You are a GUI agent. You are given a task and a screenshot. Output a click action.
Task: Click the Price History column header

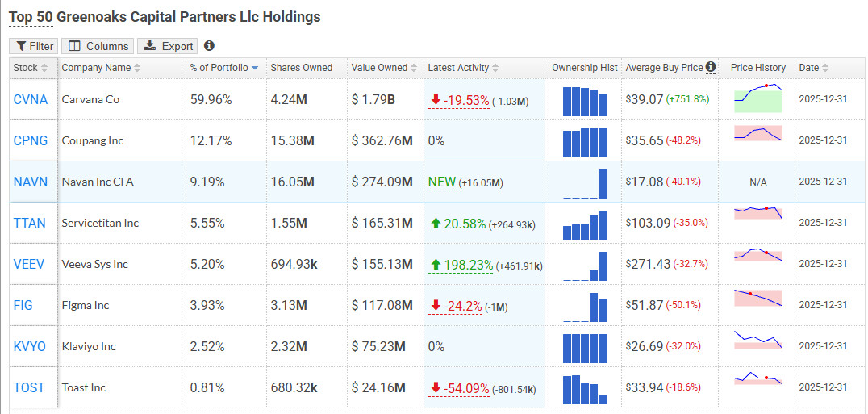[x=757, y=68]
